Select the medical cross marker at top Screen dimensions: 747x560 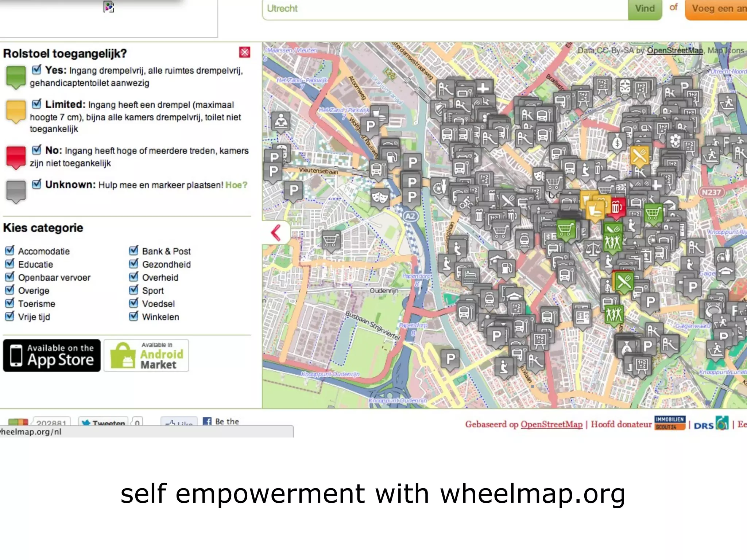click(484, 88)
